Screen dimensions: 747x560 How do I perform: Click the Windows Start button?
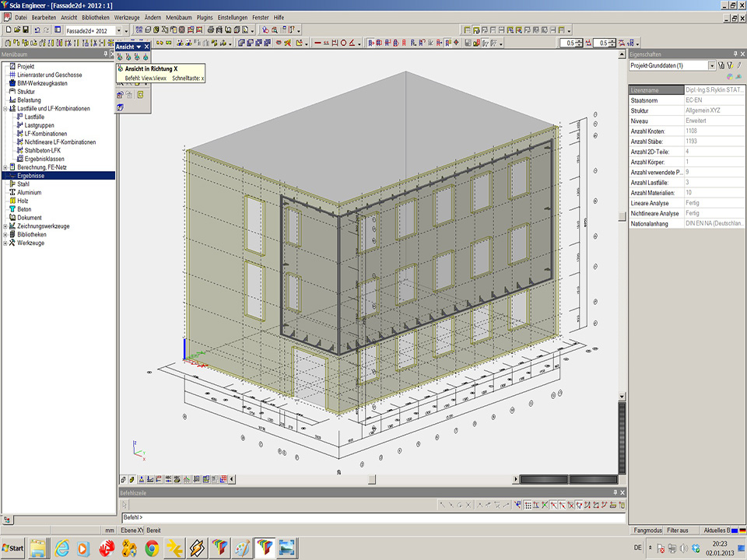click(13, 548)
